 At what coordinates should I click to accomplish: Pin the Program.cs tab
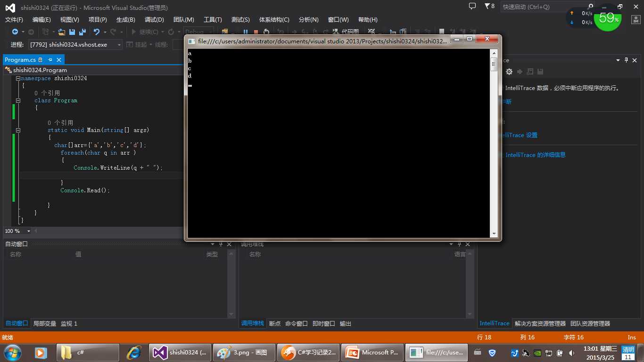(x=50, y=60)
